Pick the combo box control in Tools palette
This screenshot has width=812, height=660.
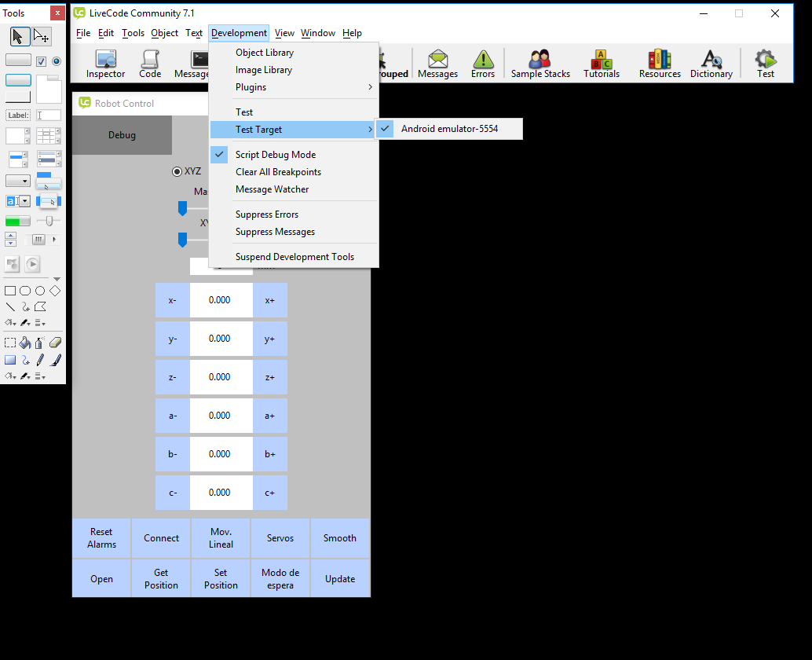[x=17, y=201]
